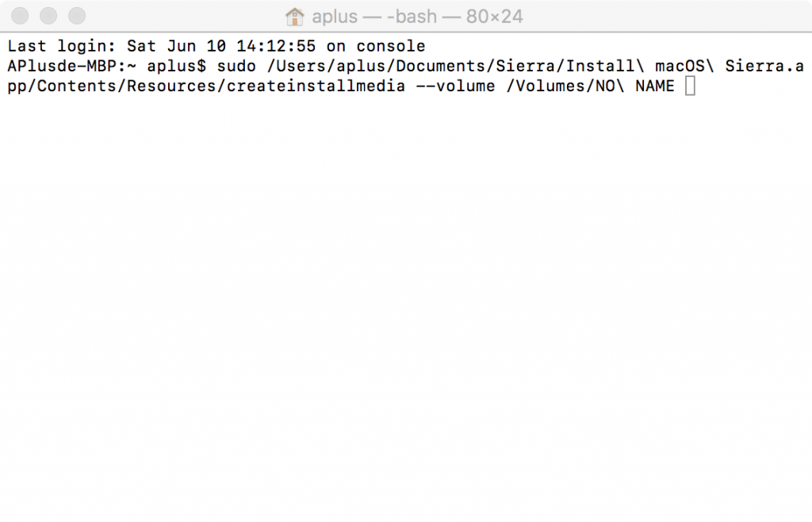Click 'createinstallmedia' in the command line
Screen dimensions: 812x522
click(x=316, y=86)
